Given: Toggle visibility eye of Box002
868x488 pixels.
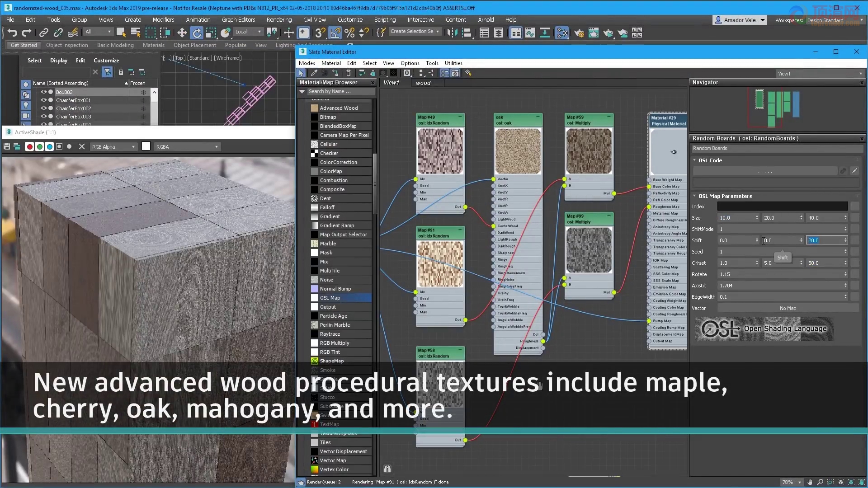Looking at the screenshot, I should tap(44, 92).
